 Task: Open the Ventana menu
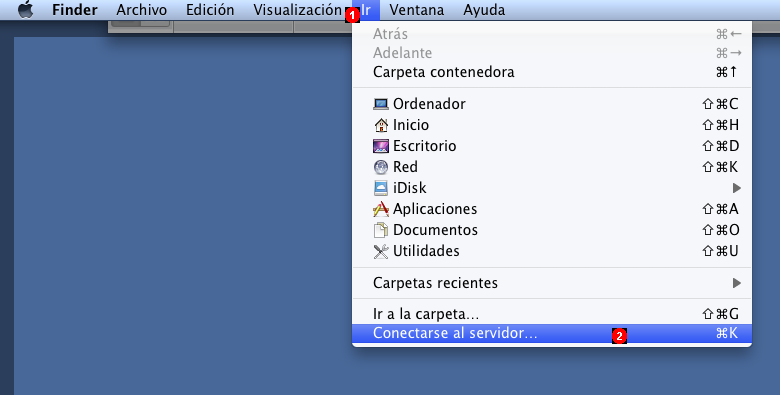(416, 9)
